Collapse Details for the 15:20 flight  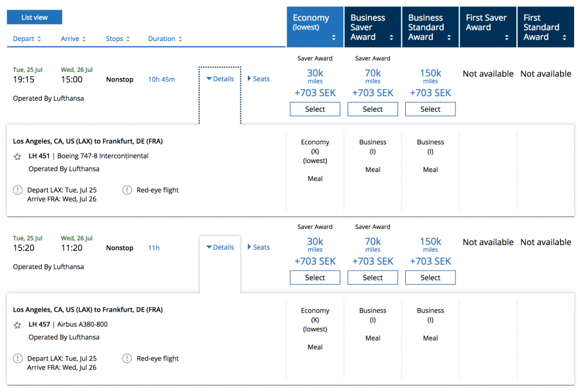coord(220,248)
